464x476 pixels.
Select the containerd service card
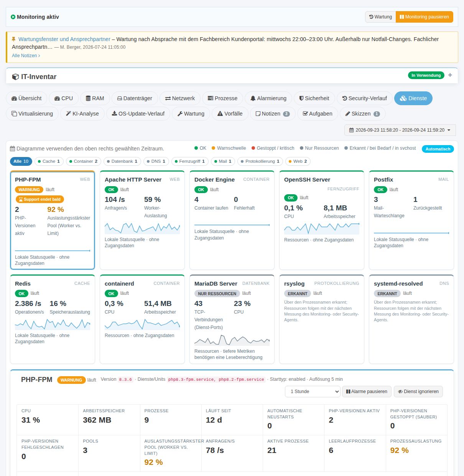pos(142,319)
